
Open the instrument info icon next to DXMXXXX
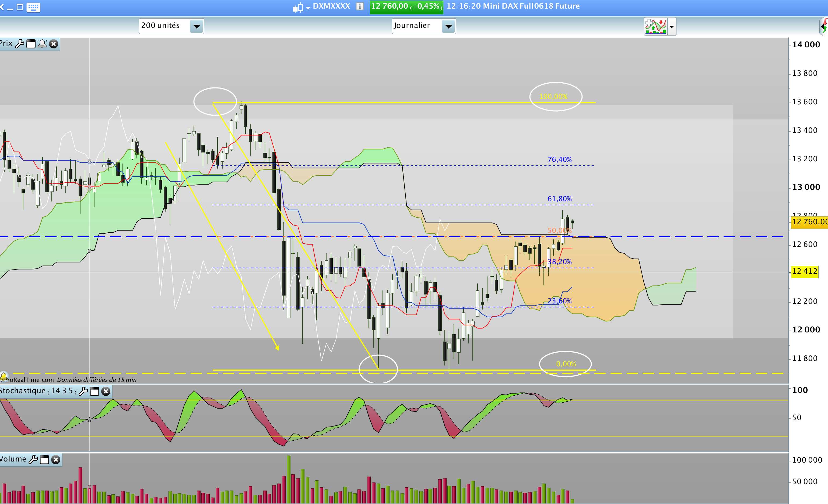coord(360,6)
